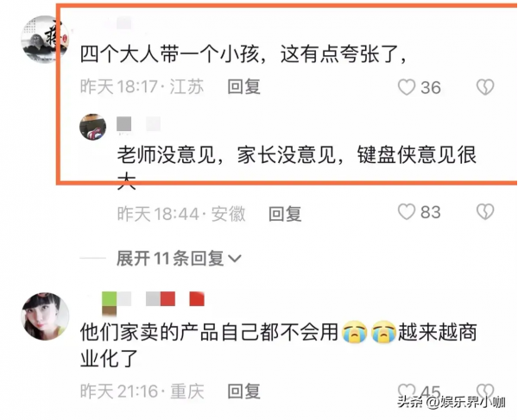Like the Jiangsu comment with 36 likes
Screen dimensions: 518x420
407,87
